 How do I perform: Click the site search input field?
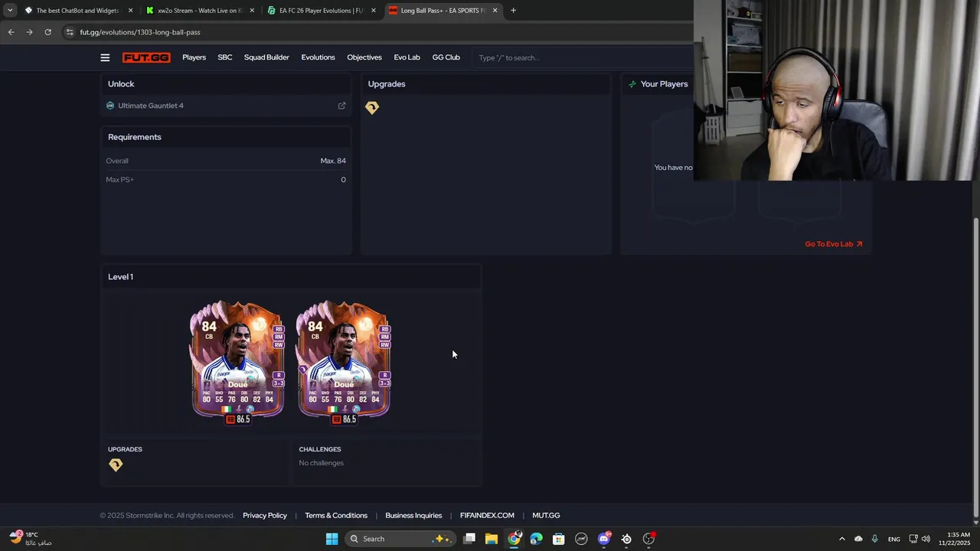582,57
